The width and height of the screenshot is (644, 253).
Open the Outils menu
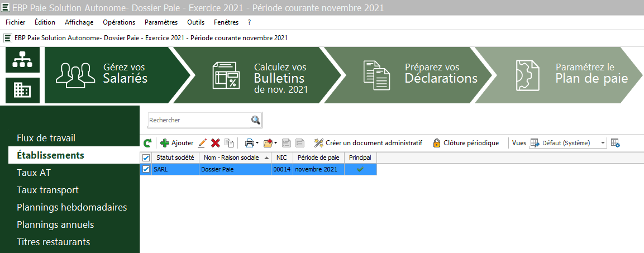(x=195, y=22)
